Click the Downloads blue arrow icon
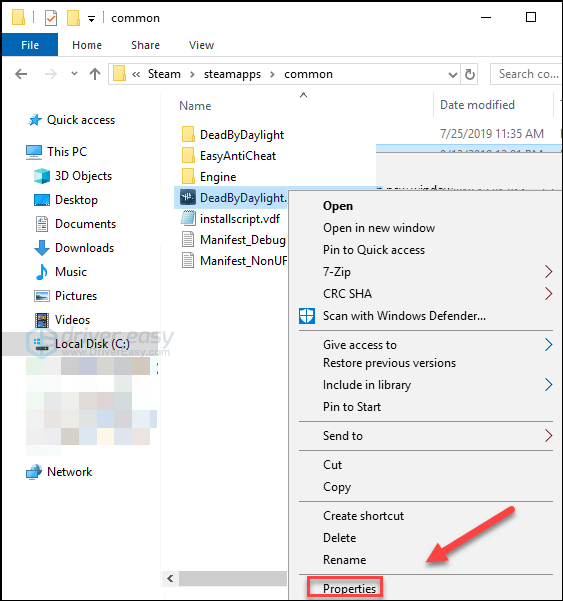This screenshot has height=601, width=563. pyautogui.click(x=42, y=248)
